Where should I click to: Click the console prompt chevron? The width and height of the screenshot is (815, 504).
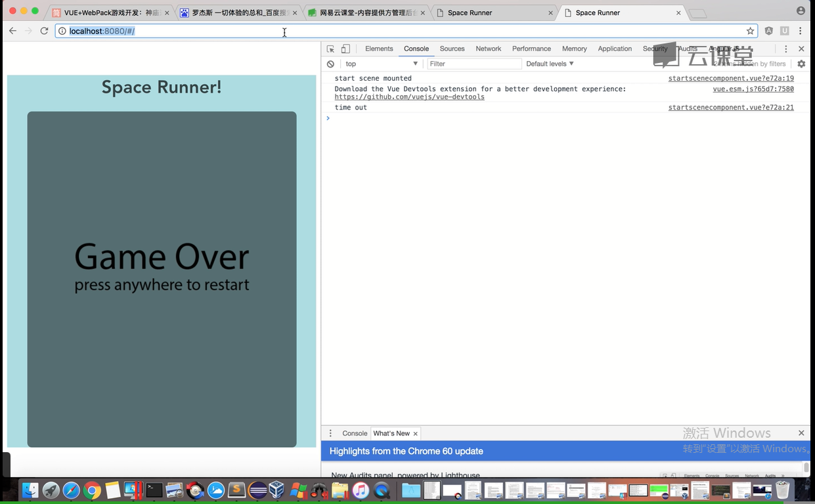click(x=328, y=118)
